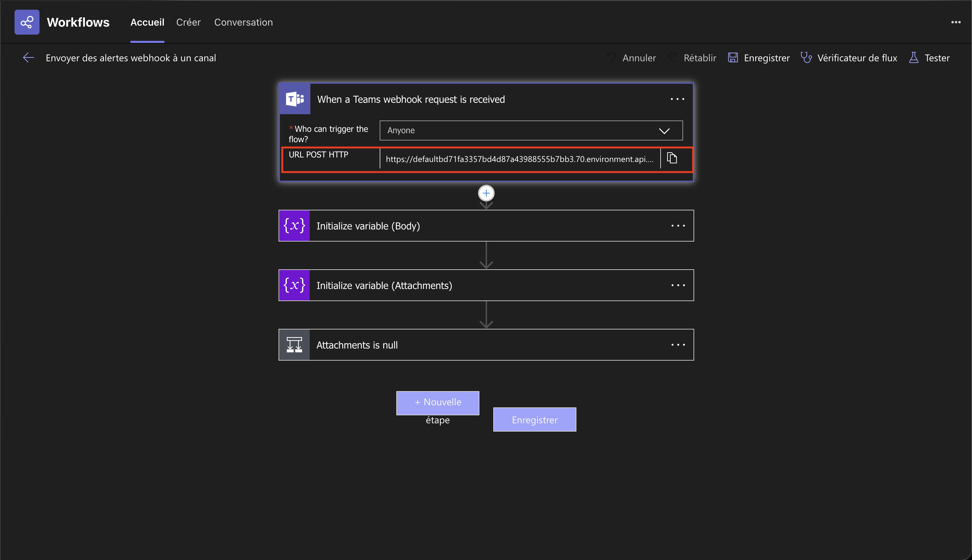
Task: Click the copy URL icon
Action: (672, 158)
